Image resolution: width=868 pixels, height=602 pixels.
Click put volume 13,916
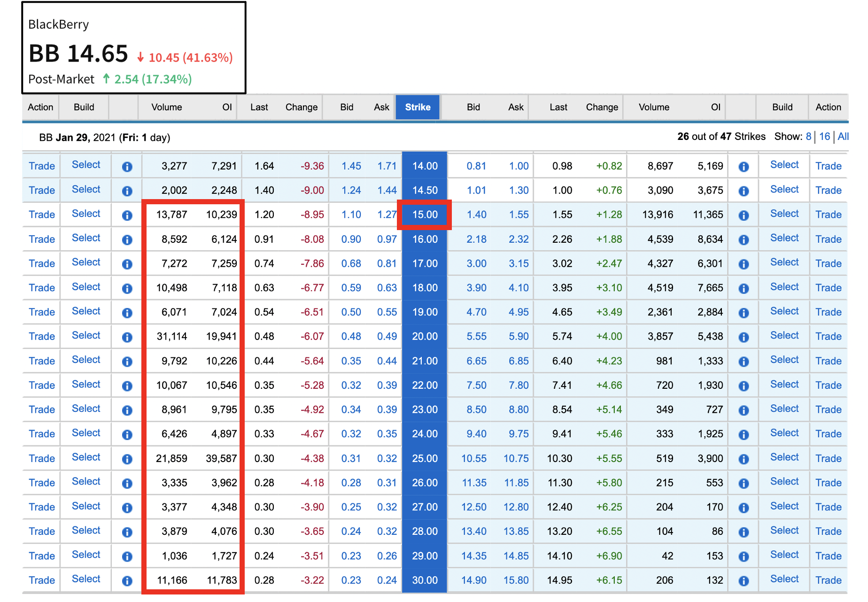658,215
